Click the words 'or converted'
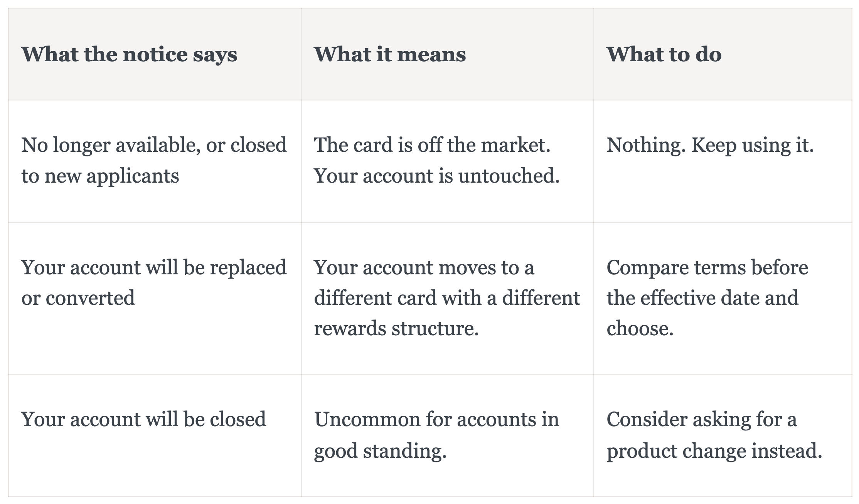Viewport: 859px width, 504px height. [x=78, y=298]
